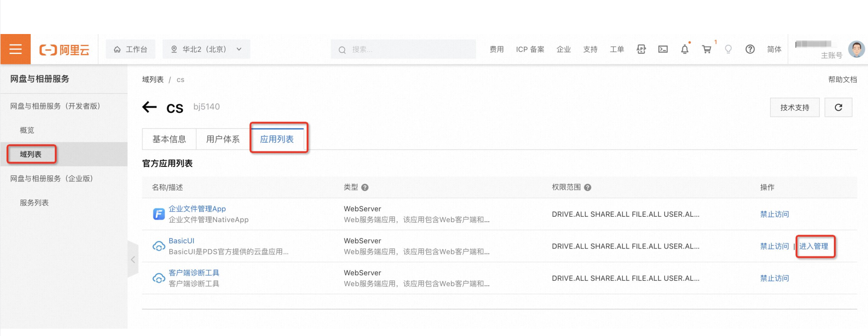Switch to the 应用列表 tab
Viewport: 868px width, 336px height.
277,139
